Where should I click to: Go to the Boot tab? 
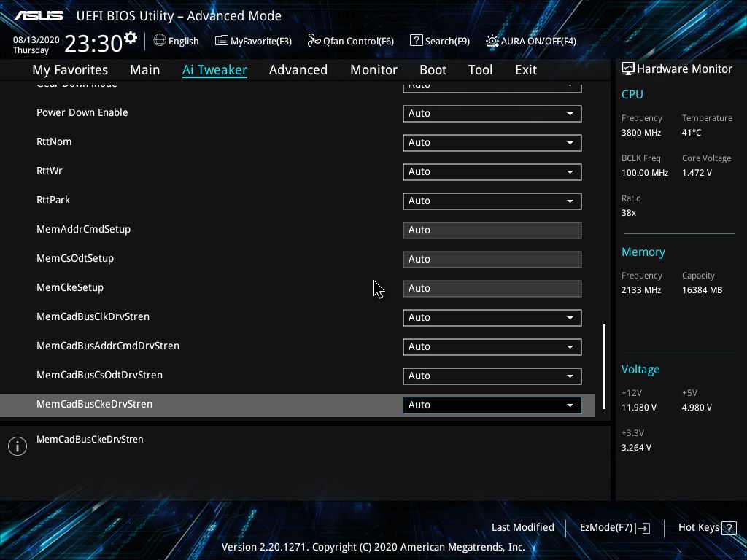tap(433, 70)
